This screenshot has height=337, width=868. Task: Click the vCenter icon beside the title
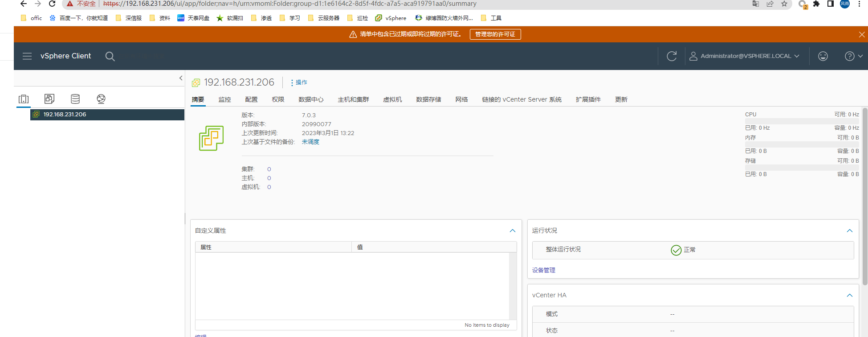point(196,83)
